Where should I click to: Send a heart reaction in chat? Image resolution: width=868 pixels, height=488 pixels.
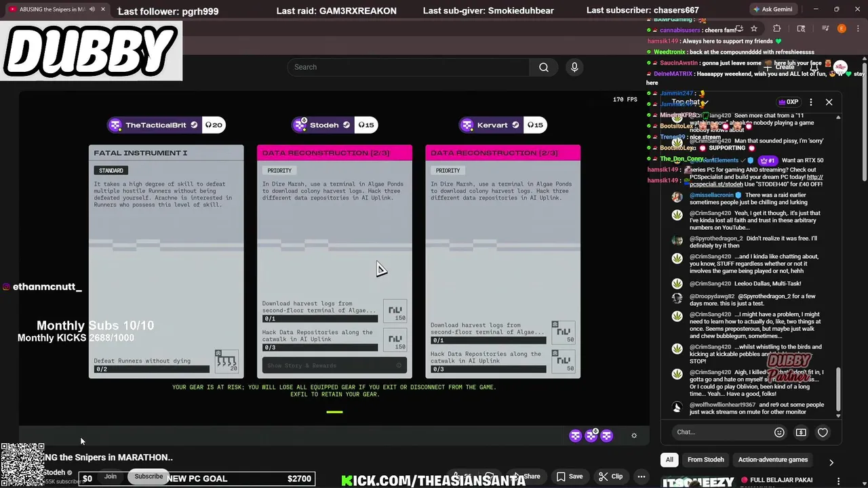(823, 432)
